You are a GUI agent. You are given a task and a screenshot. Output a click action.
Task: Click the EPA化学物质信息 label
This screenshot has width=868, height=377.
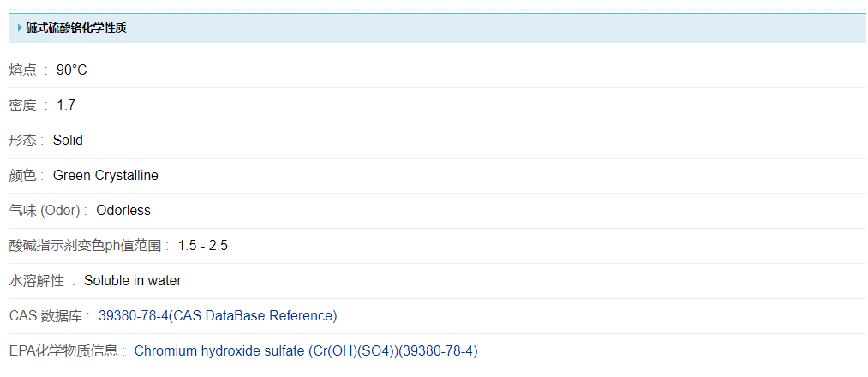coord(64,351)
